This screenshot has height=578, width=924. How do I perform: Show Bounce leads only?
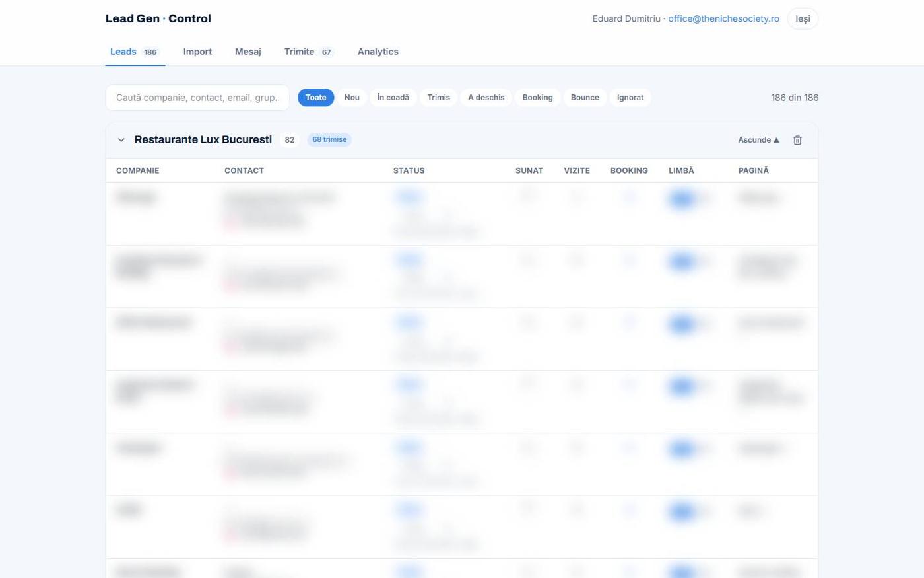tap(585, 98)
